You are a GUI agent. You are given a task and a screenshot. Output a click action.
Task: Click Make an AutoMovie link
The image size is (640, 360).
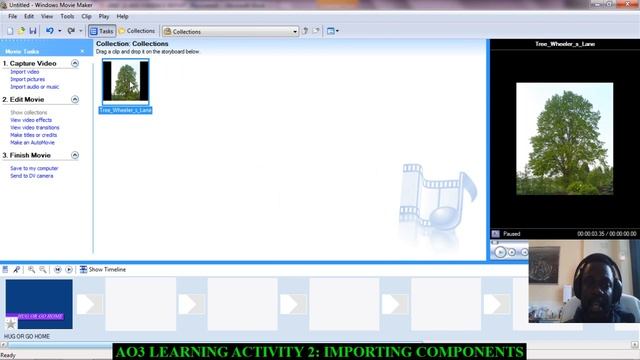coord(32,142)
